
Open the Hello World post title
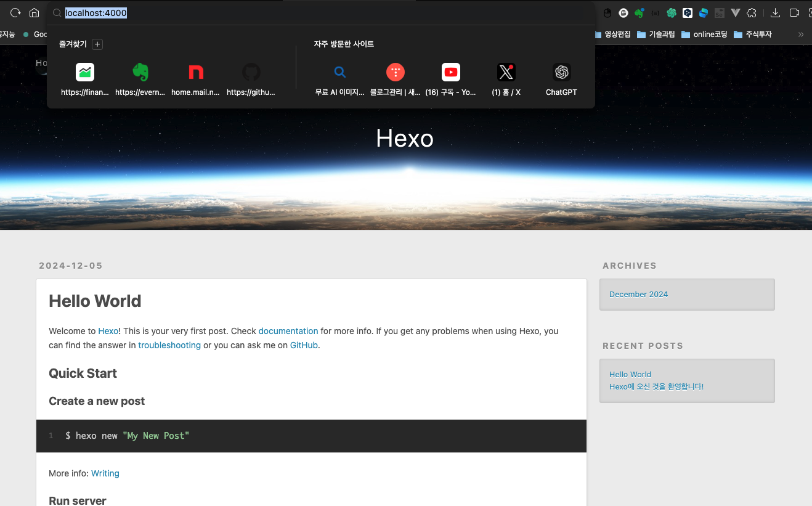pyautogui.click(x=95, y=301)
